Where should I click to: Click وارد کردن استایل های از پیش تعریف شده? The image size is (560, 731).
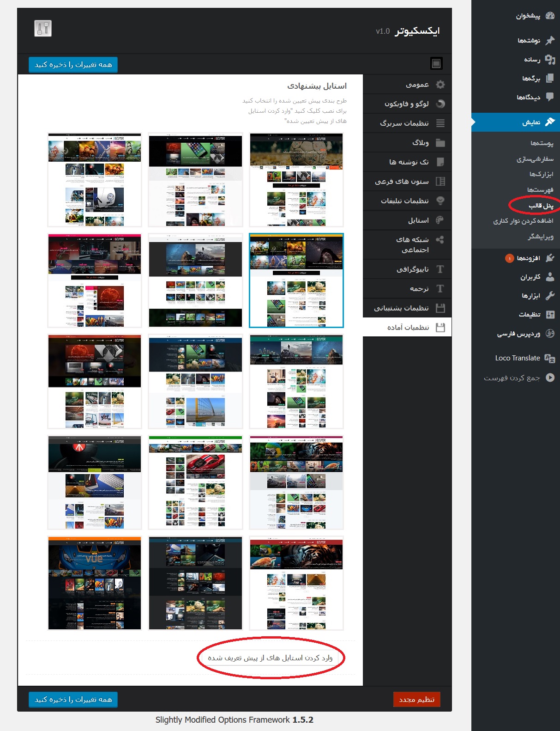click(270, 658)
